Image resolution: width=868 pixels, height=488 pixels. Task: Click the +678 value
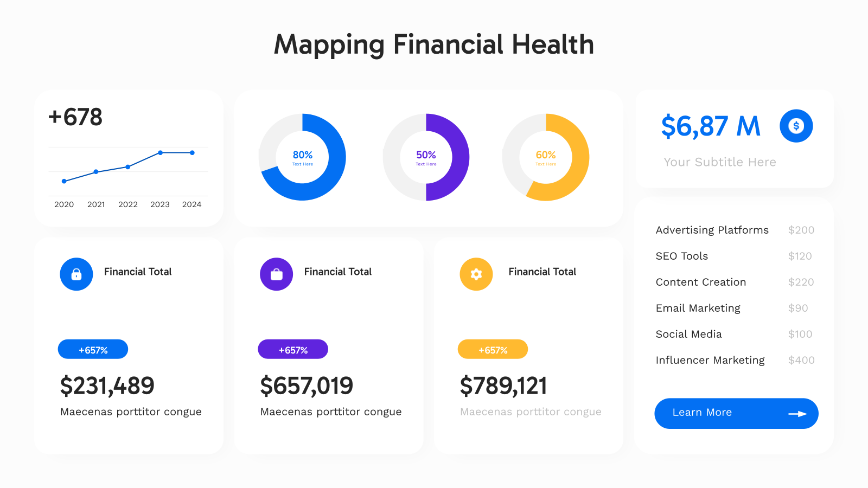point(75,117)
